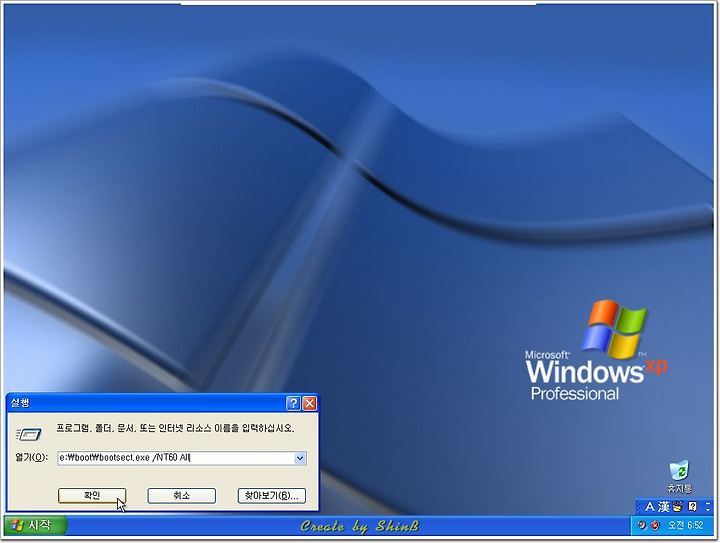The height and width of the screenshot is (543, 720).
Task: Click the 오전 6:52 clock in system tray
Action: coord(686,525)
